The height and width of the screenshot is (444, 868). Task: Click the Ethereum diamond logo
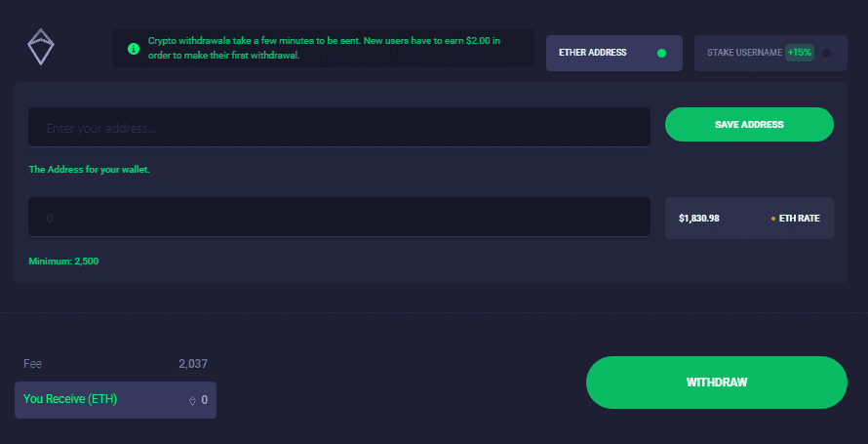(41, 47)
